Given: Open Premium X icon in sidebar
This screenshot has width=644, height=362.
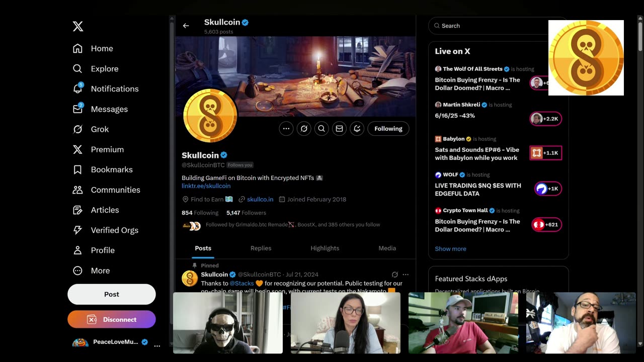Looking at the screenshot, I should click(77, 149).
